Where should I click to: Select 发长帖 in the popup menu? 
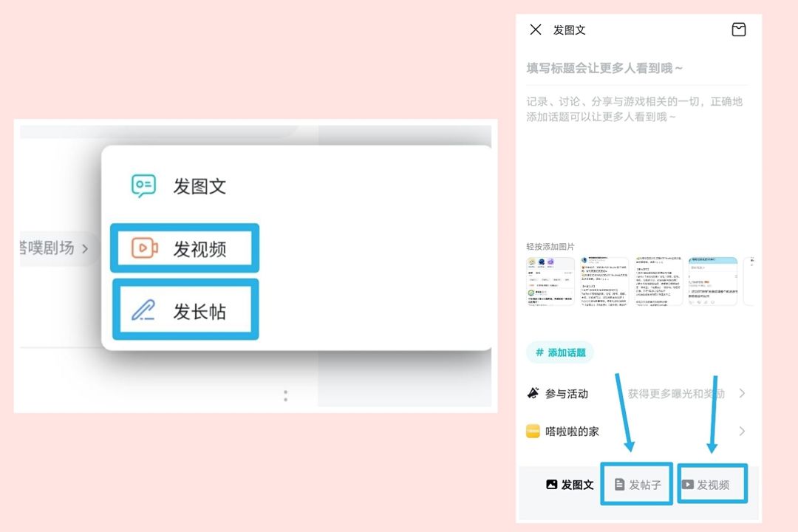tap(185, 310)
